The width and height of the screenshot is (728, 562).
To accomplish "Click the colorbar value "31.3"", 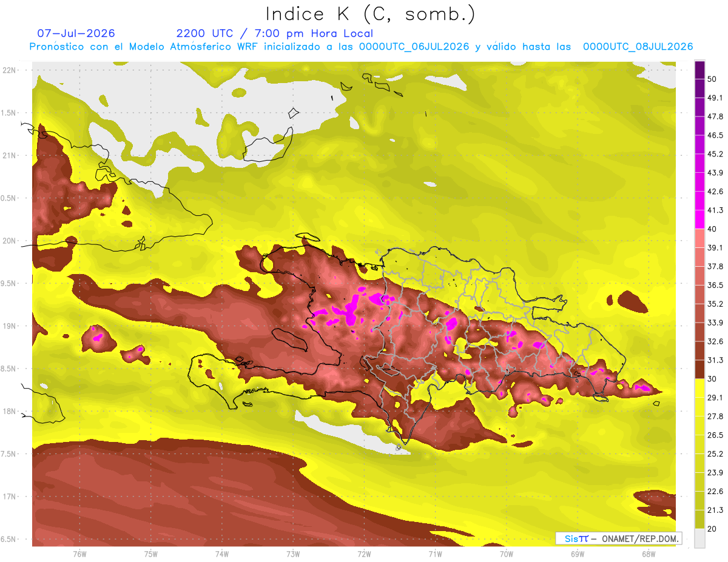I will click(715, 360).
